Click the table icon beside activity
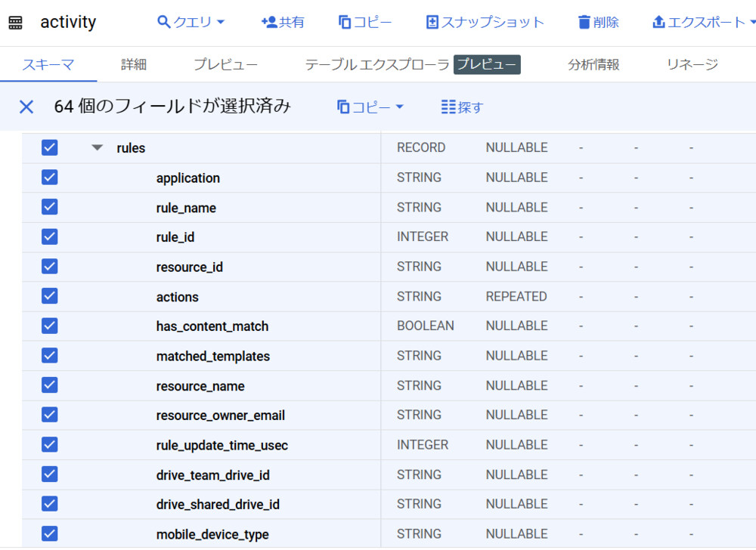Viewport: 756px width, 550px height. pyautogui.click(x=16, y=23)
